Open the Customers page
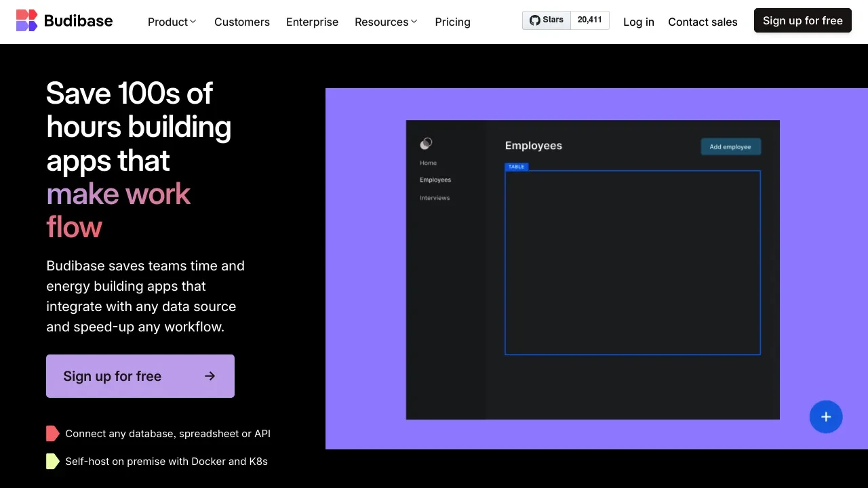 point(242,22)
